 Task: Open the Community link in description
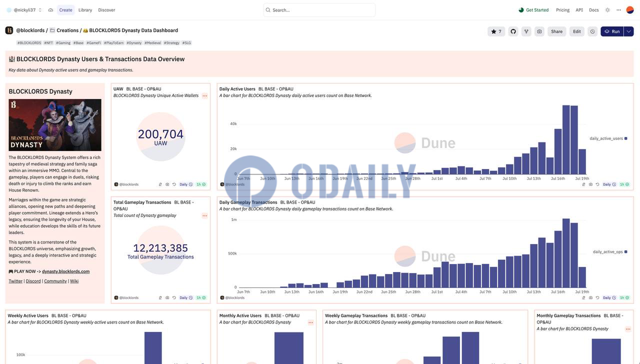[55, 281]
